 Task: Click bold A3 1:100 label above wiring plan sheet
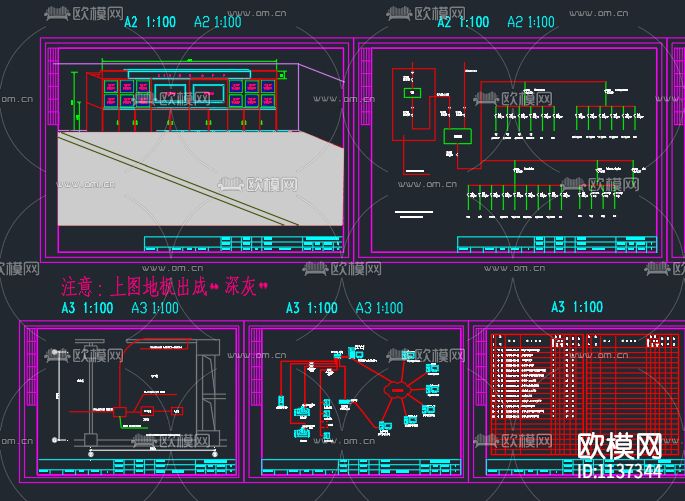[x=87, y=308]
